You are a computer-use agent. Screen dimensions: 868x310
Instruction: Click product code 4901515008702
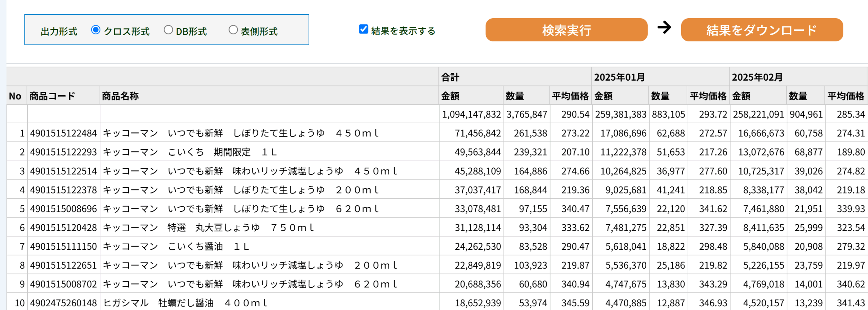pos(63,284)
